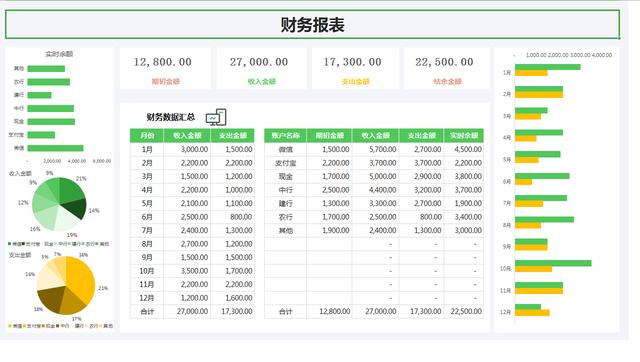Image resolution: width=640 pixels, height=362 pixels.
Task: Select the 支付宝 account name cell
Action: pos(285,163)
